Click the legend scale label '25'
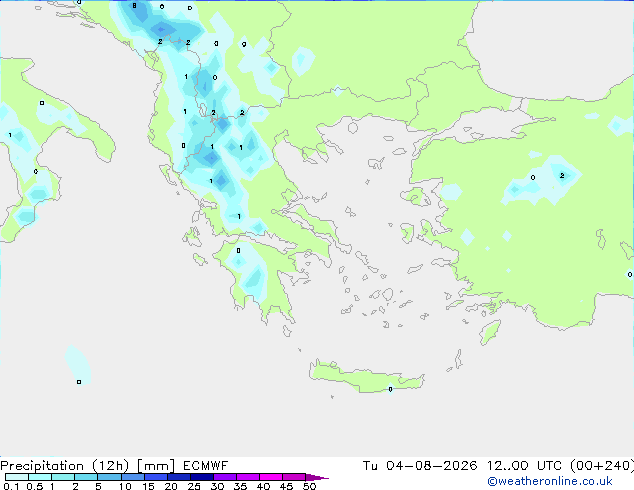The image size is (634, 490). [194, 486]
